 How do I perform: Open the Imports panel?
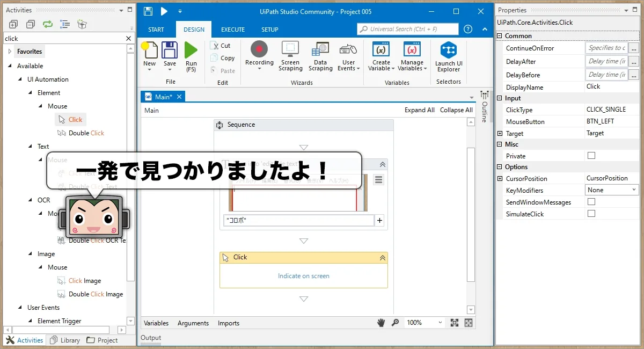[x=229, y=323]
